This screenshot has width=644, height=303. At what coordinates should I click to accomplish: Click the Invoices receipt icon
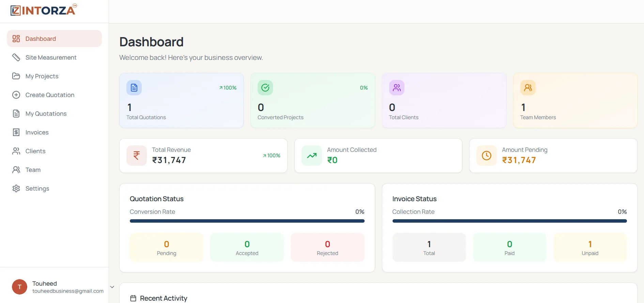tap(16, 132)
